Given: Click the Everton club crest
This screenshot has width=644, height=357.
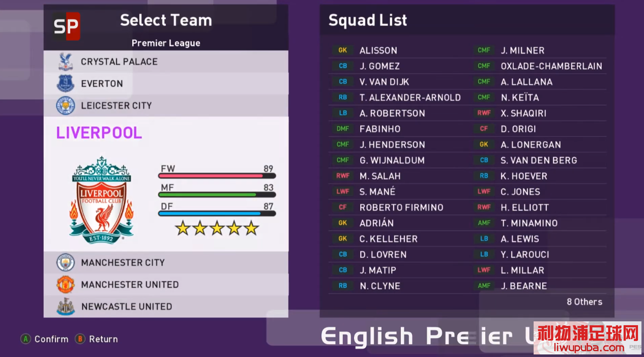Looking at the screenshot, I should coord(65,84).
